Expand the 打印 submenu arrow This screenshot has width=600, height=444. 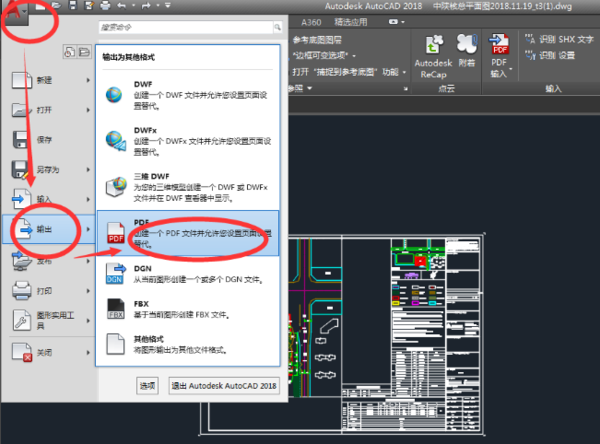pyautogui.click(x=88, y=291)
